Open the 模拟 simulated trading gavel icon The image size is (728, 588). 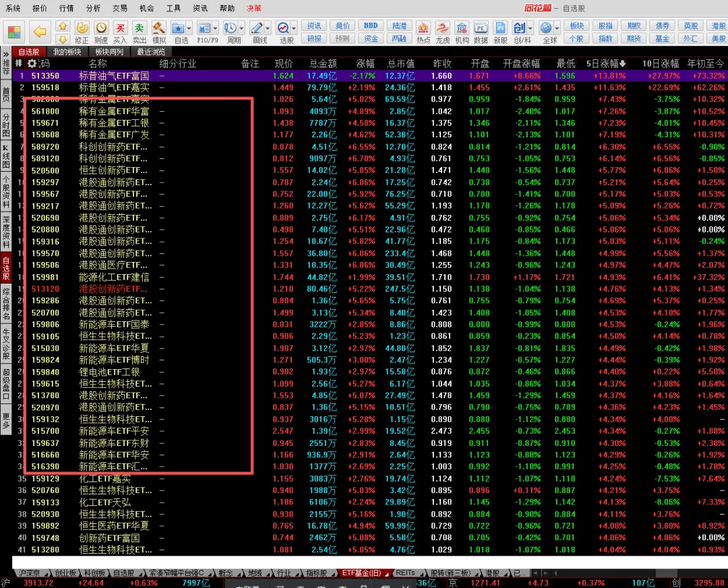159,32
